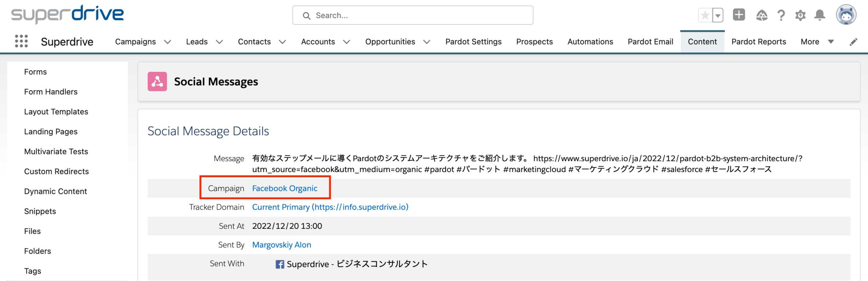Click the Sent At value 2022/12/20 13:00
This screenshot has height=281, width=868.
(x=287, y=226)
